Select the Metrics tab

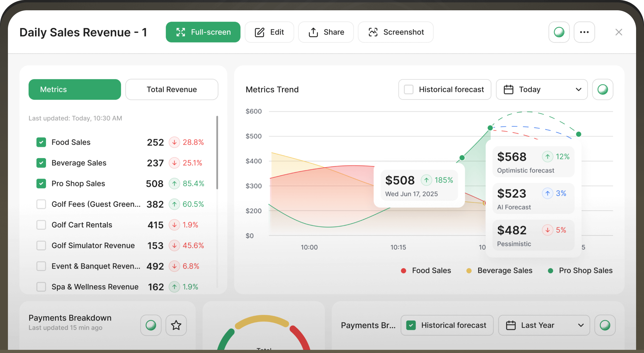(75, 89)
